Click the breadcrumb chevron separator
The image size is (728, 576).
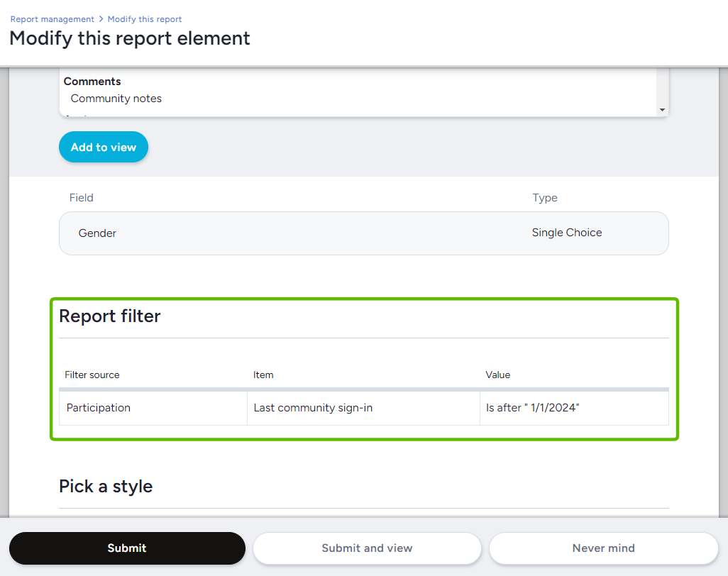click(101, 19)
